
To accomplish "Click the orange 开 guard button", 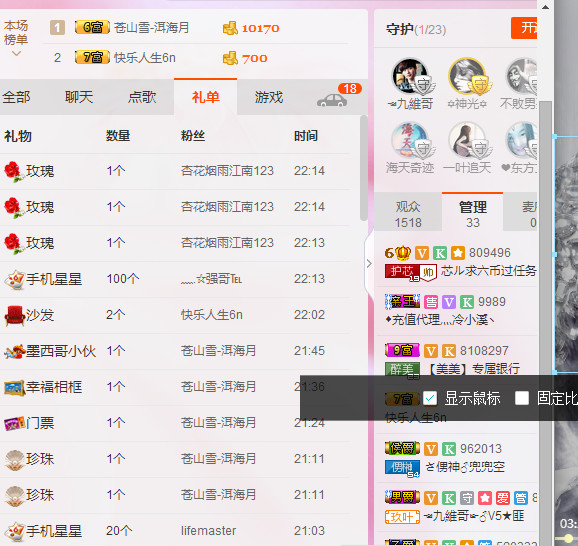I will [524, 28].
